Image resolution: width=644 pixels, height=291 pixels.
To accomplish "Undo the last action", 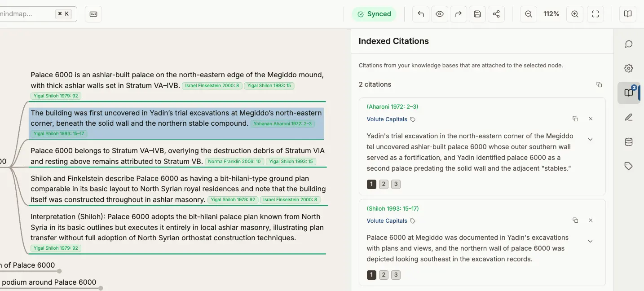I will (421, 14).
